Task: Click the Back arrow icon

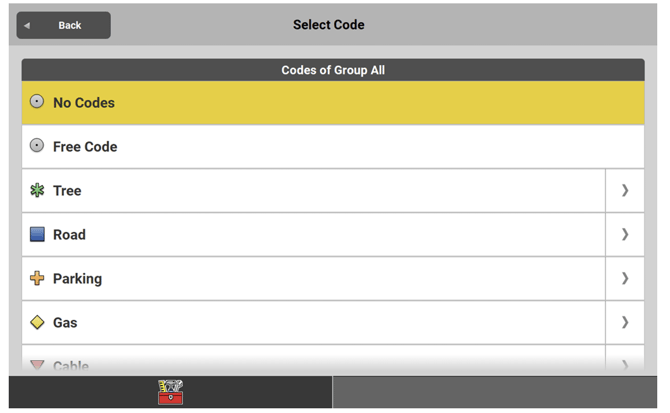Action: (28, 26)
